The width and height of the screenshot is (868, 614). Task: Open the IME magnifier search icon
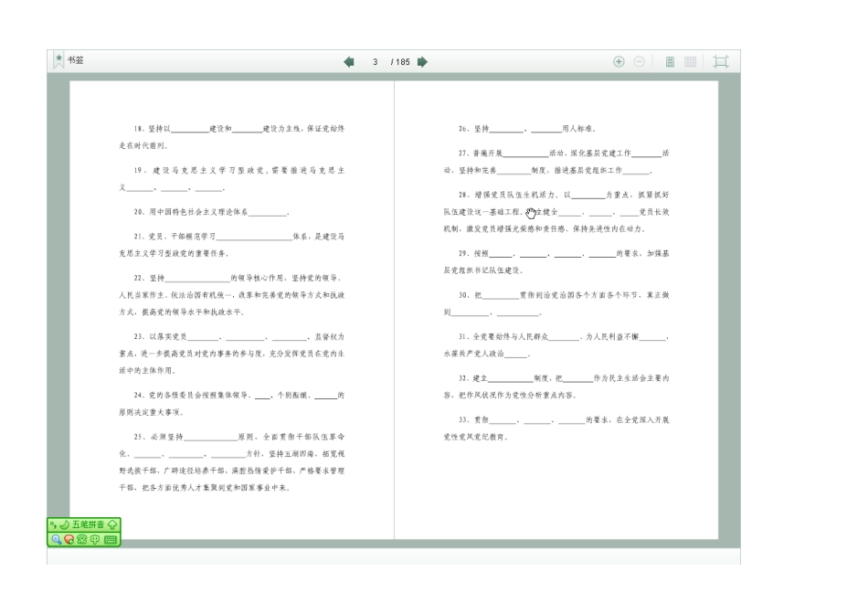[x=56, y=539]
